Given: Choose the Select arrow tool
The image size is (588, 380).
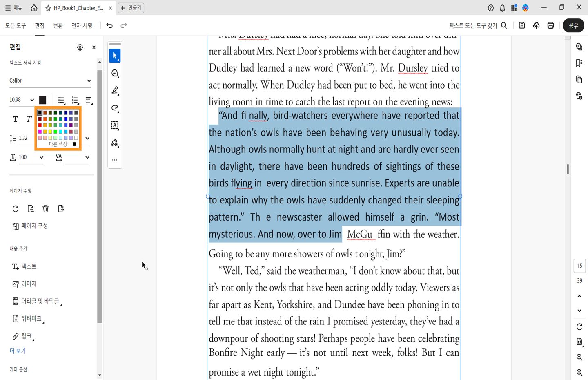Looking at the screenshot, I should click(x=115, y=56).
